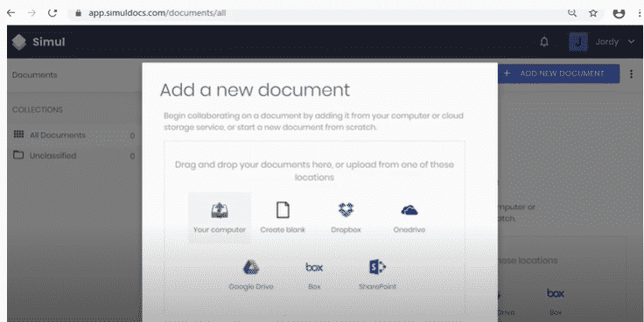Screen dimensions: 644x322
Task: Open the three-dot more options menu
Action: [631, 73]
